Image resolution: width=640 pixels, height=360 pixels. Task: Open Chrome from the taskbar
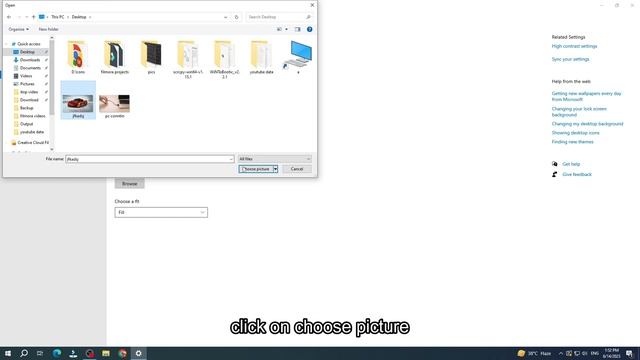(x=122, y=353)
